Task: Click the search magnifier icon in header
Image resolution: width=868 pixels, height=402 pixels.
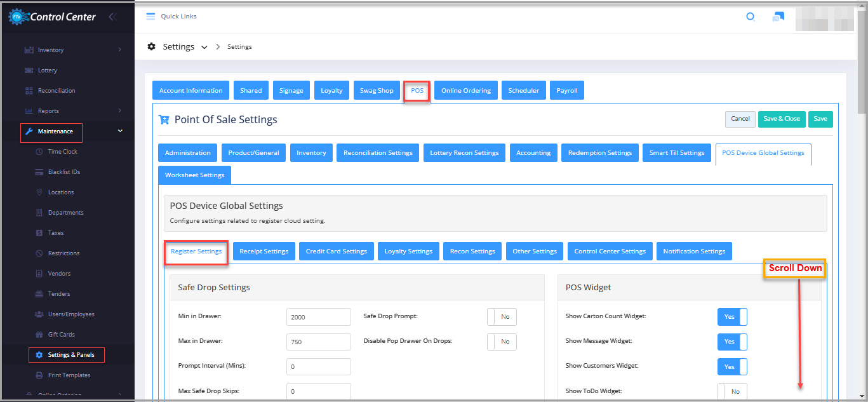Action: click(750, 17)
